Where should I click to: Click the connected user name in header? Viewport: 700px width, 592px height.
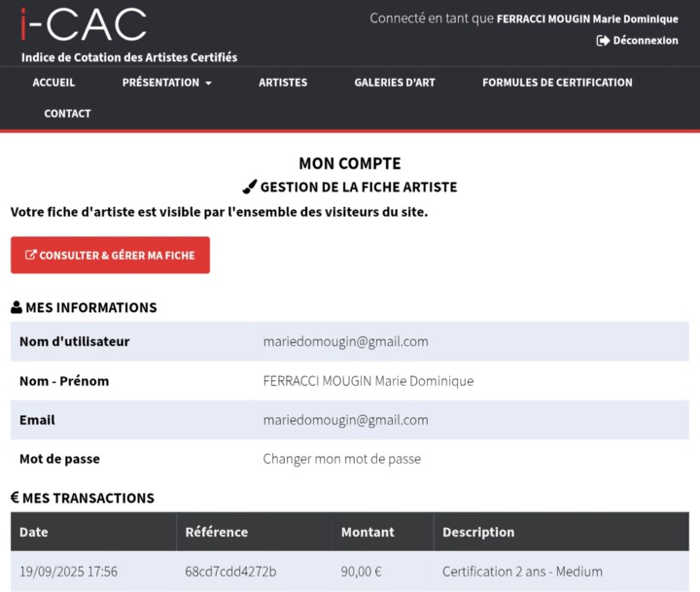587,18
